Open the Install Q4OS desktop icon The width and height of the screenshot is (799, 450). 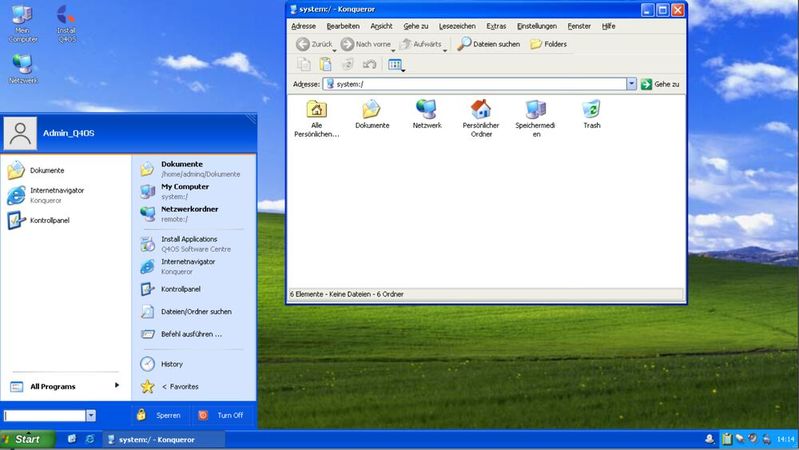[x=66, y=23]
